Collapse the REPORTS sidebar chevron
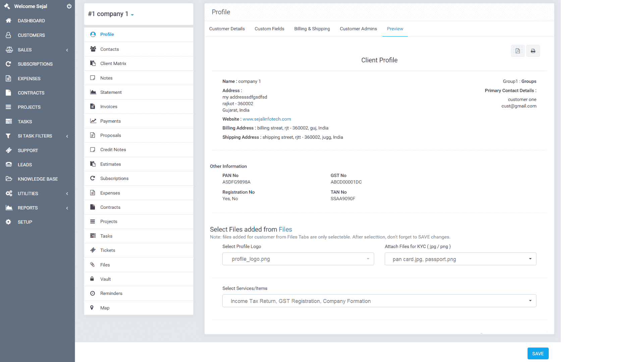The height and width of the screenshot is (362, 644). click(67, 208)
